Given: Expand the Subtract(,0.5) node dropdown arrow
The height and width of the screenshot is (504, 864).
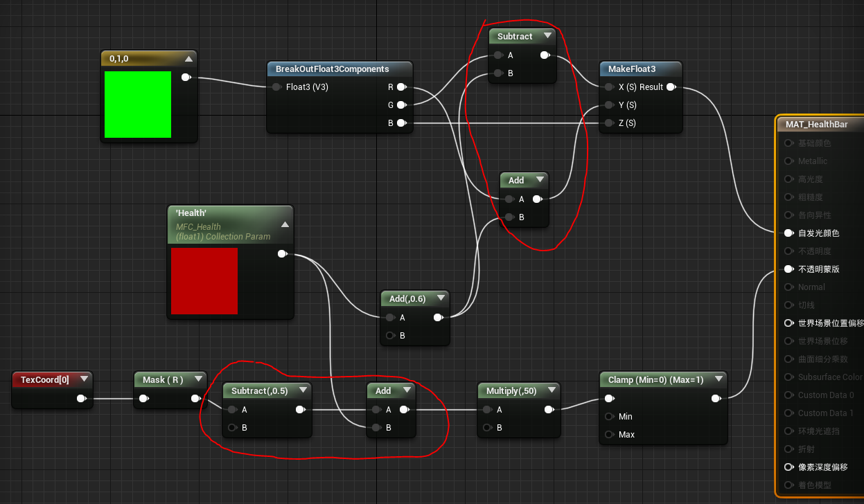Looking at the screenshot, I should coord(302,391).
